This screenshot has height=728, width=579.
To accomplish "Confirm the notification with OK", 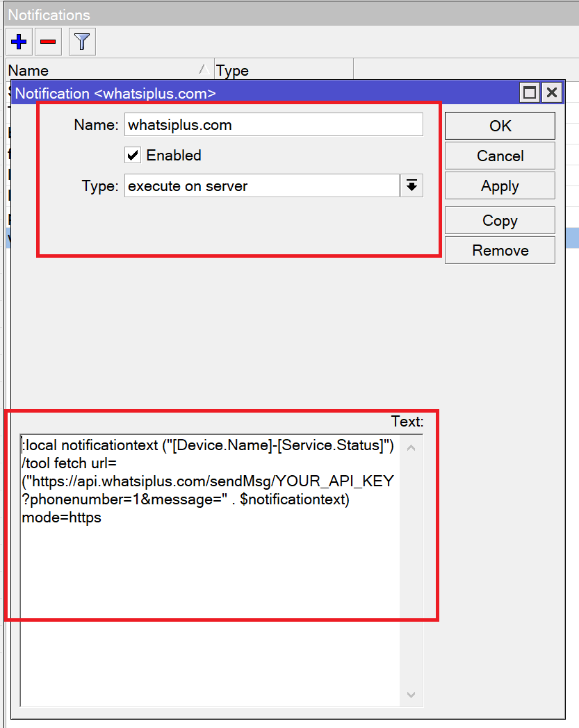I will coord(500,126).
